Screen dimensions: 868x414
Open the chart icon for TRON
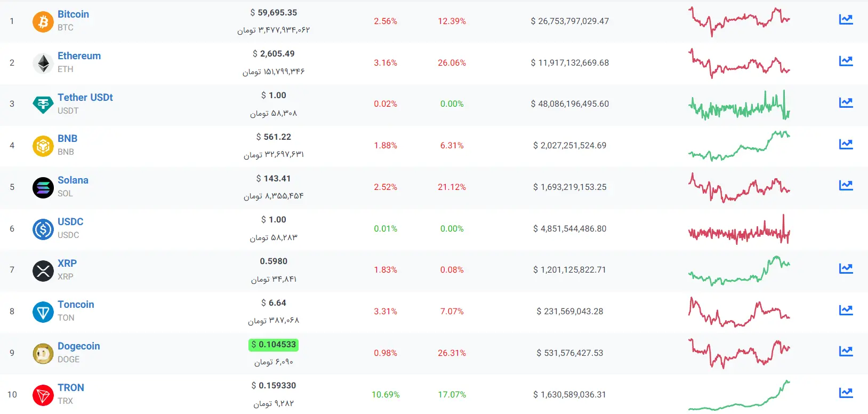(846, 393)
